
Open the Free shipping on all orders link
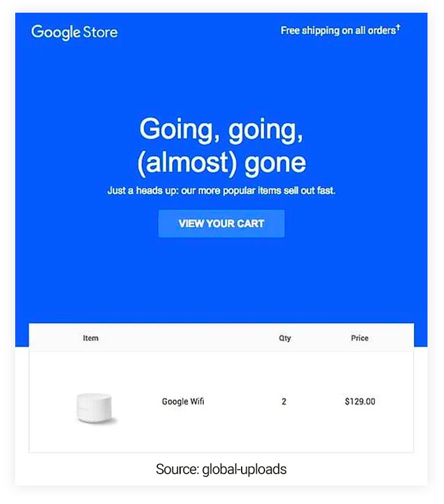click(x=338, y=30)
